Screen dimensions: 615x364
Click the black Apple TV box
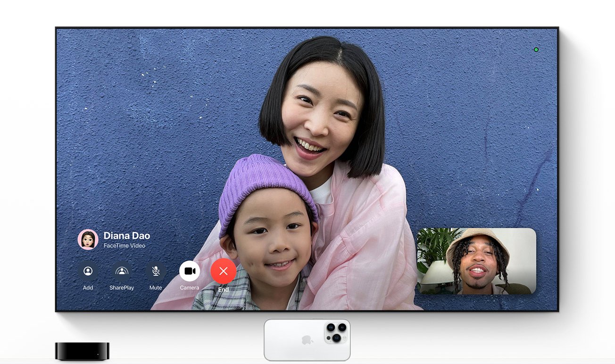82,351
